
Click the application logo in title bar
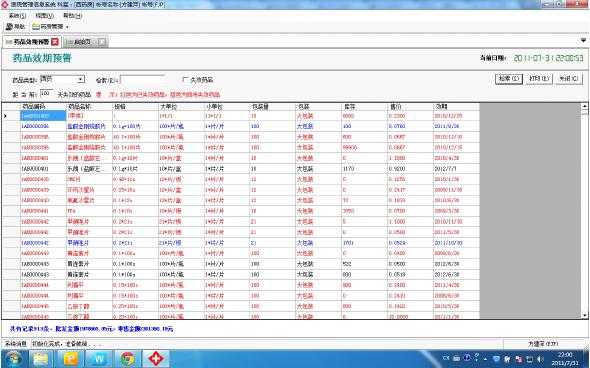point(5,5)
